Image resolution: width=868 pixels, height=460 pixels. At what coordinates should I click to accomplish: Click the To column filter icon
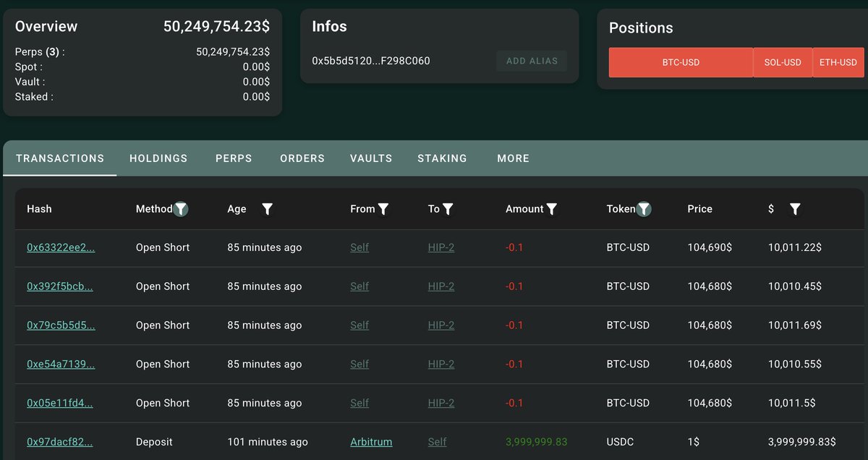(x=448, y=209)
